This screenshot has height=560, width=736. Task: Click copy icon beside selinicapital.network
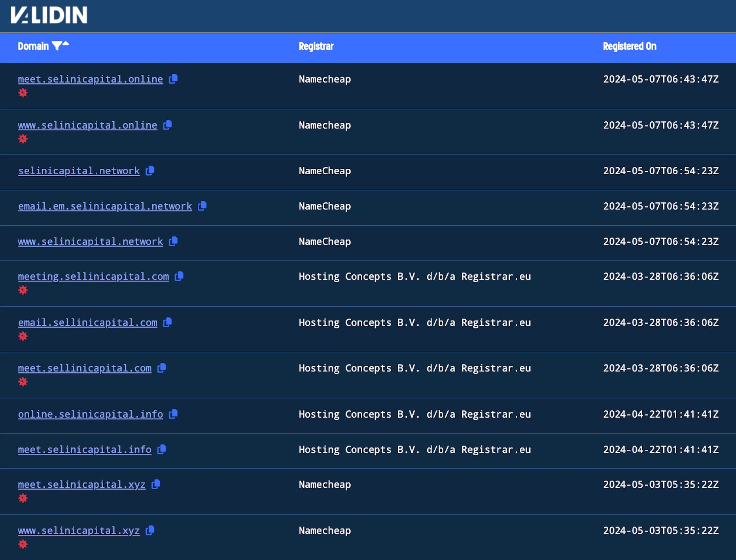pyautogui.click(x=150, y=171)
